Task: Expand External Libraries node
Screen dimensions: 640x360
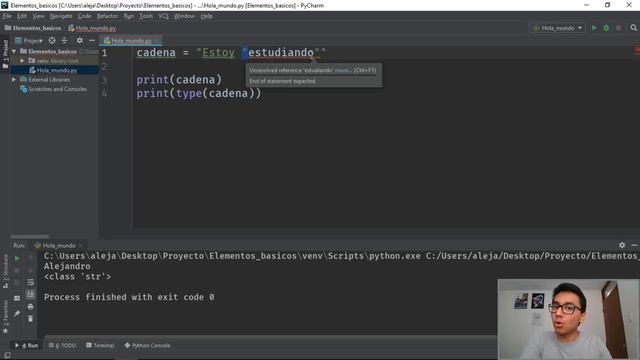Action: click(x=14, y=80)
